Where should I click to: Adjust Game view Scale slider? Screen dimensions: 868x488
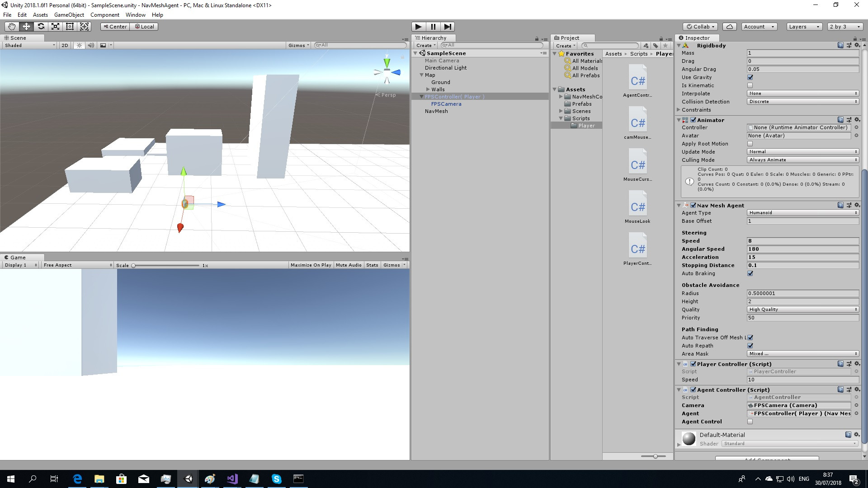[x=165, y=265]
